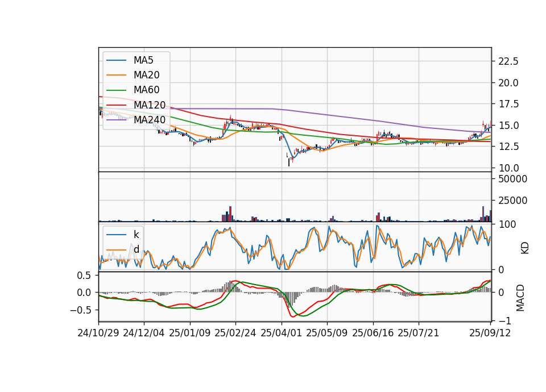The height and width of the screenshot is (392, 546).
Task: Click the 17.5 price axis value
Action: (x=508, y=104)
